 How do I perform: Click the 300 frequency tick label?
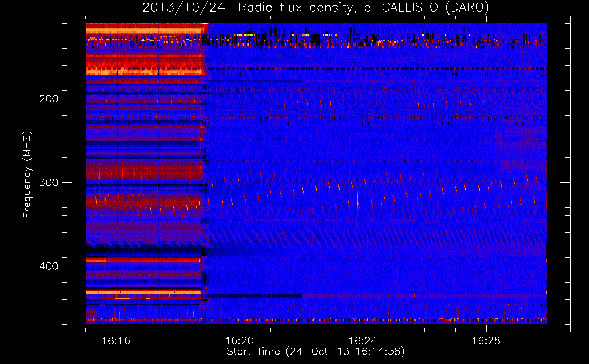pos(49,182)
